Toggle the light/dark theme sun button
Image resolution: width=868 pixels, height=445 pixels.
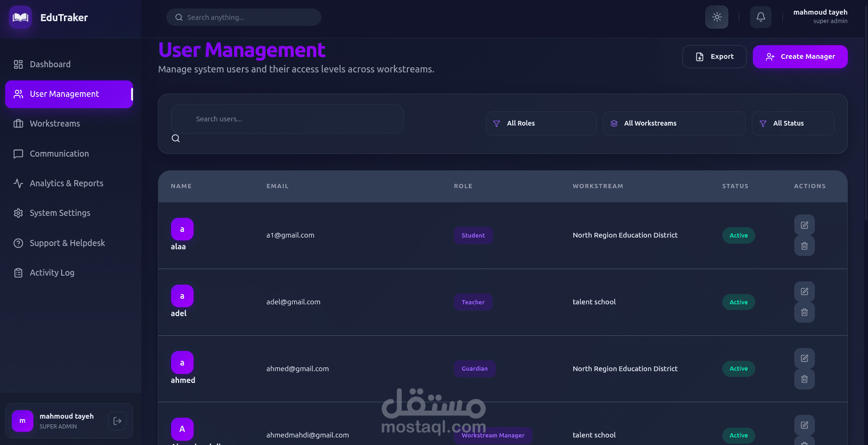[x=717, y=17]
